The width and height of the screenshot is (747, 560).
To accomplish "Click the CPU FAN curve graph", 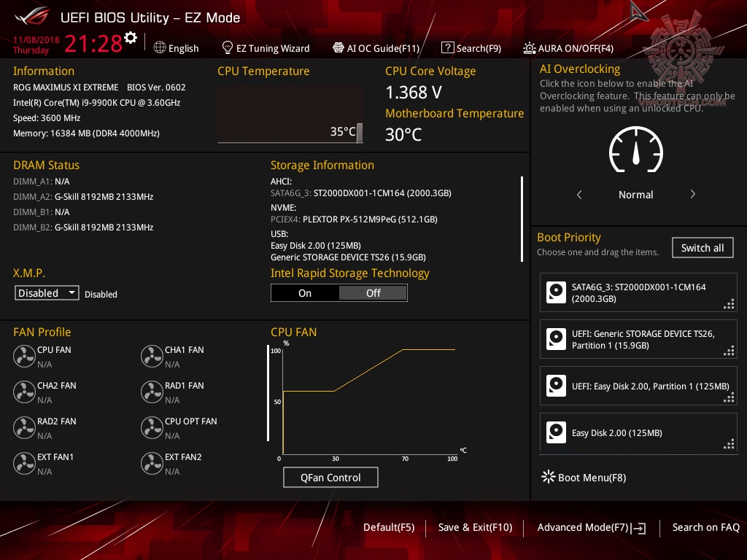I will (369, 401).
